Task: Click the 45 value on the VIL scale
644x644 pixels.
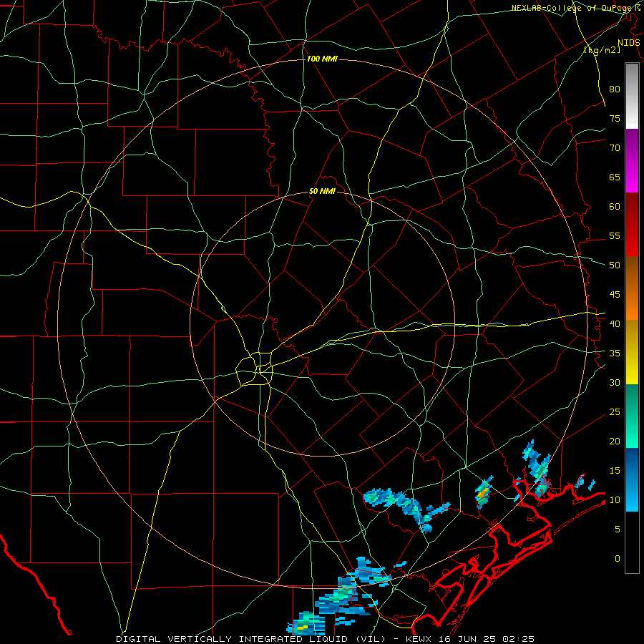Action: click(x=615, y=295)
